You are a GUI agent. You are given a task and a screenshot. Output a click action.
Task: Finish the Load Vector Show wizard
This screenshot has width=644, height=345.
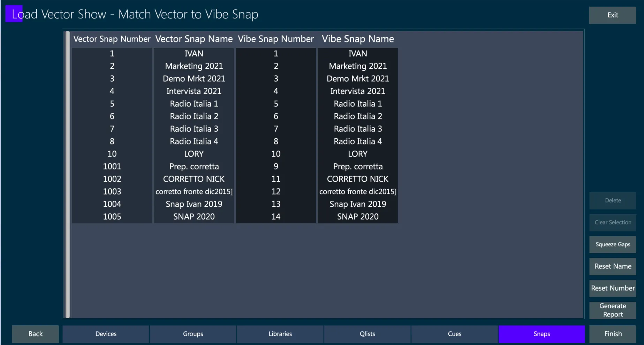pos(613,334)
